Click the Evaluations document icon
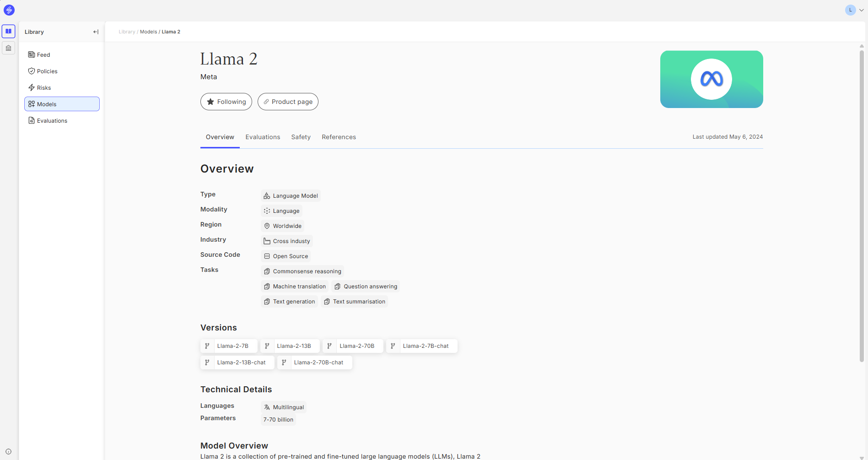Viewport: 868px width, 460px height. point(32,120)
